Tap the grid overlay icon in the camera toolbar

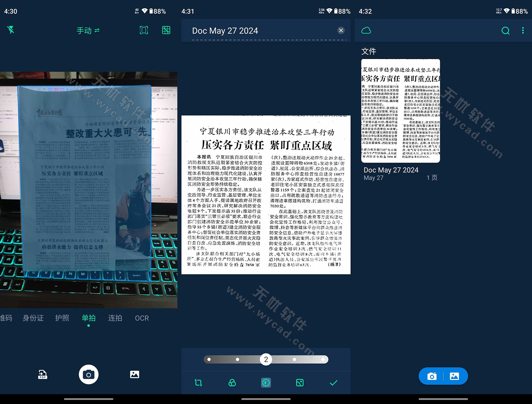166,30
